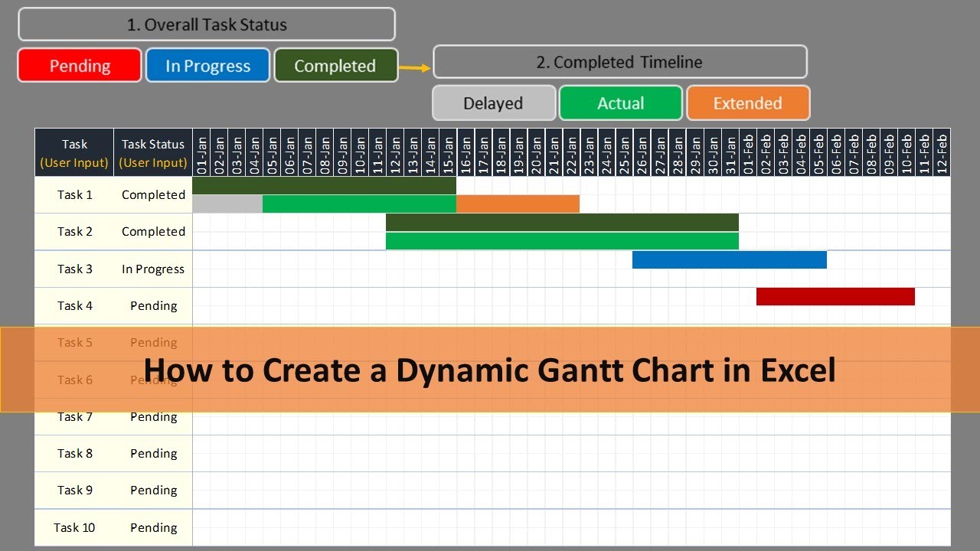Select the 01-Feb date header
Screen dimensions: 980x551
click(747, 153)
